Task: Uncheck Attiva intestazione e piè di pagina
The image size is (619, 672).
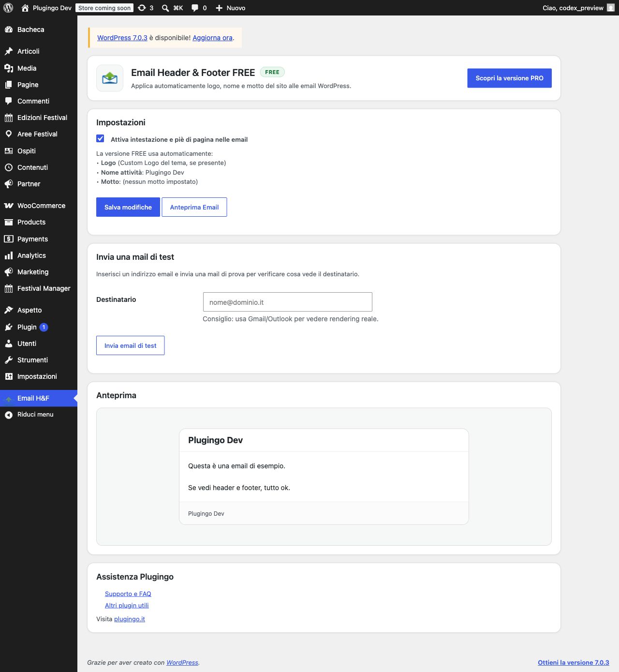Action: 100,139
